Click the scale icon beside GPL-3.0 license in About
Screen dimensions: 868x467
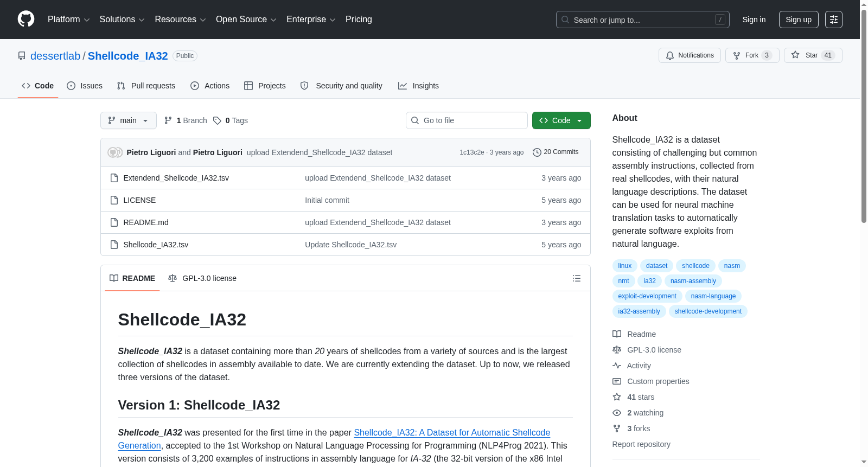pyautogui.click(x=617, y=350)
